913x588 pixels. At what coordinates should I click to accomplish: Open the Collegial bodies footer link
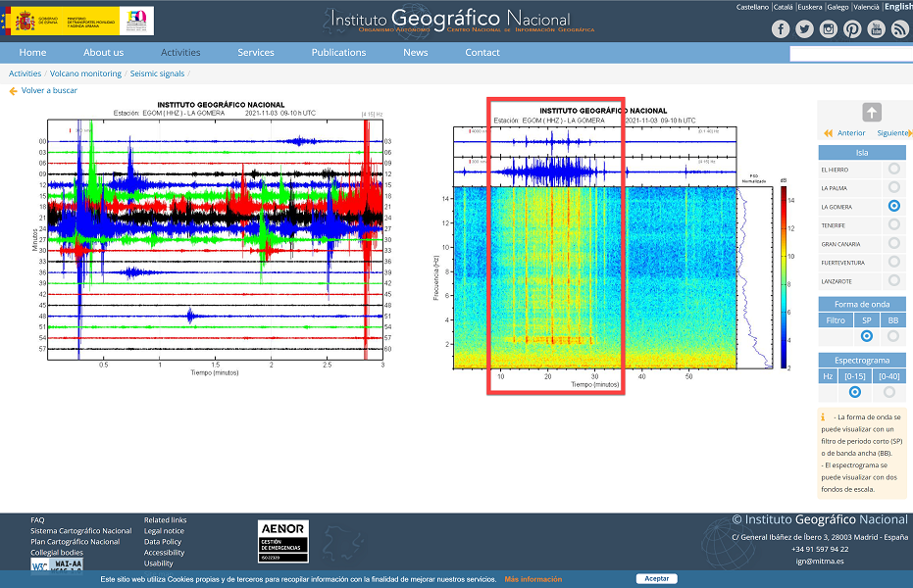tap(57, 553)
